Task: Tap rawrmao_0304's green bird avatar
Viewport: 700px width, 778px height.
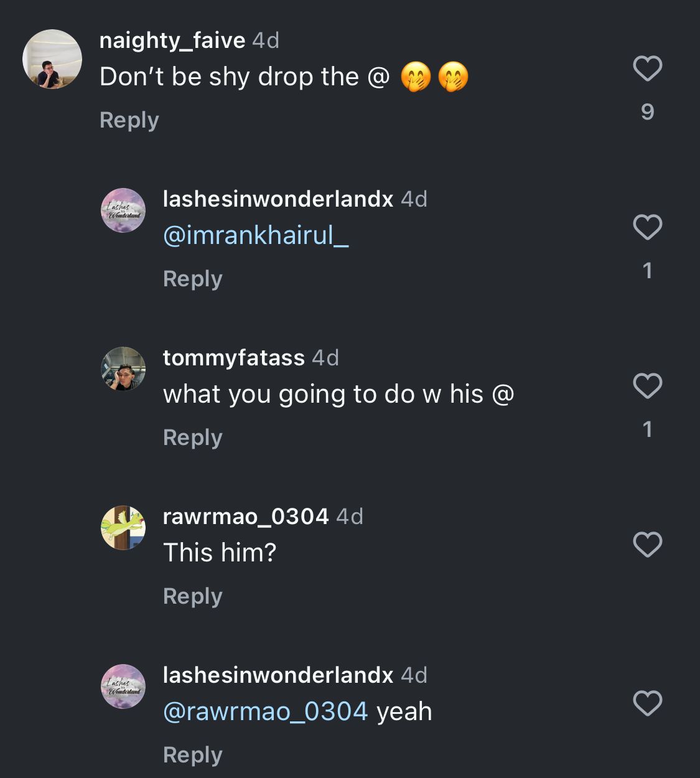Action: click(123, 528)
